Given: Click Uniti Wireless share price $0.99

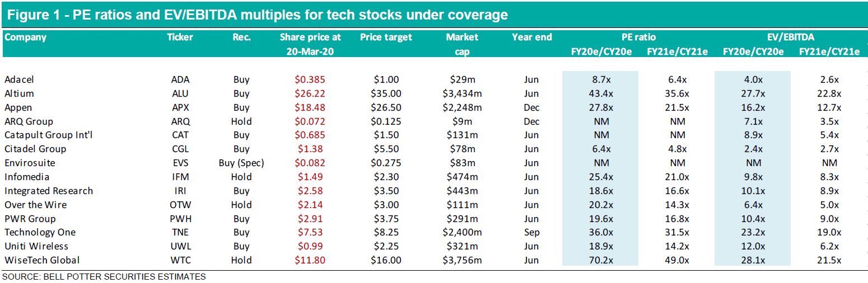Looking at the screenshot, I should (310, 246).
